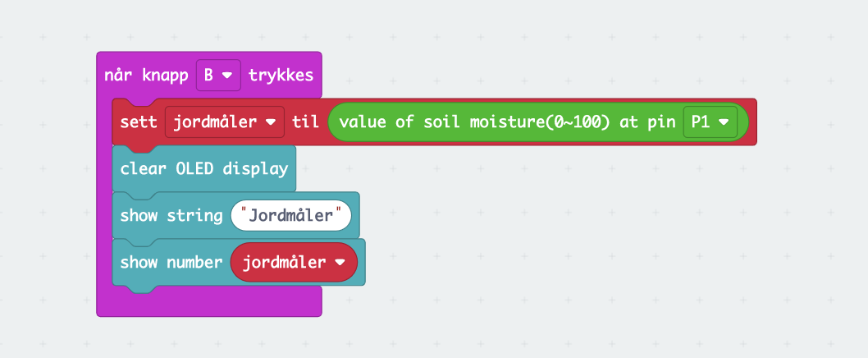Select the green soil moisture value block
The width and height of the screenshot is (868, 358).
pyautogui.click(x=459, y=122)
